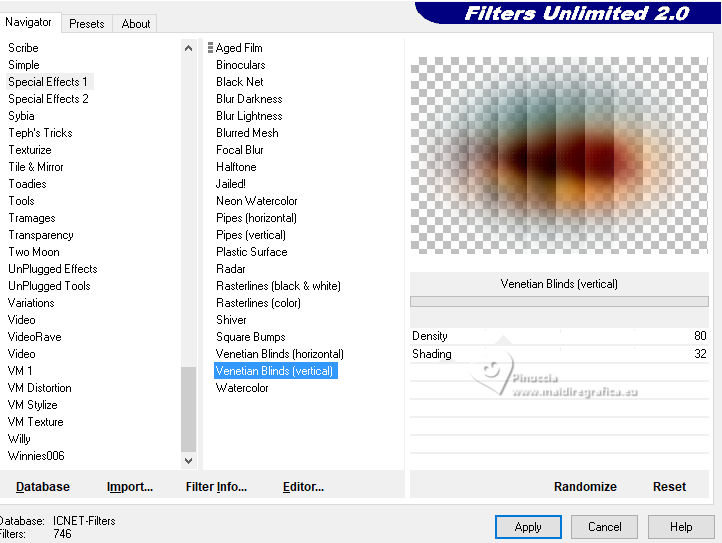
Task: Select the Special Effects 1 category
Action: click(48, 82)
